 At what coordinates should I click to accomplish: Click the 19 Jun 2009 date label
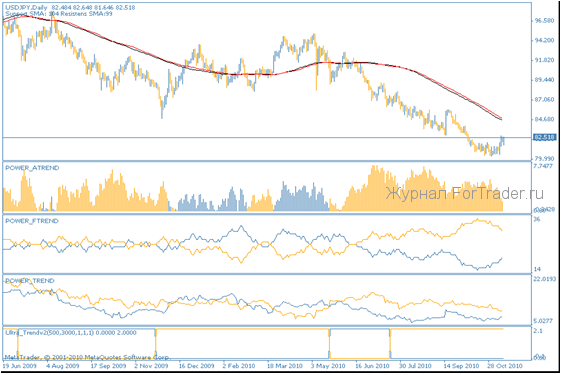coord(19,366)
